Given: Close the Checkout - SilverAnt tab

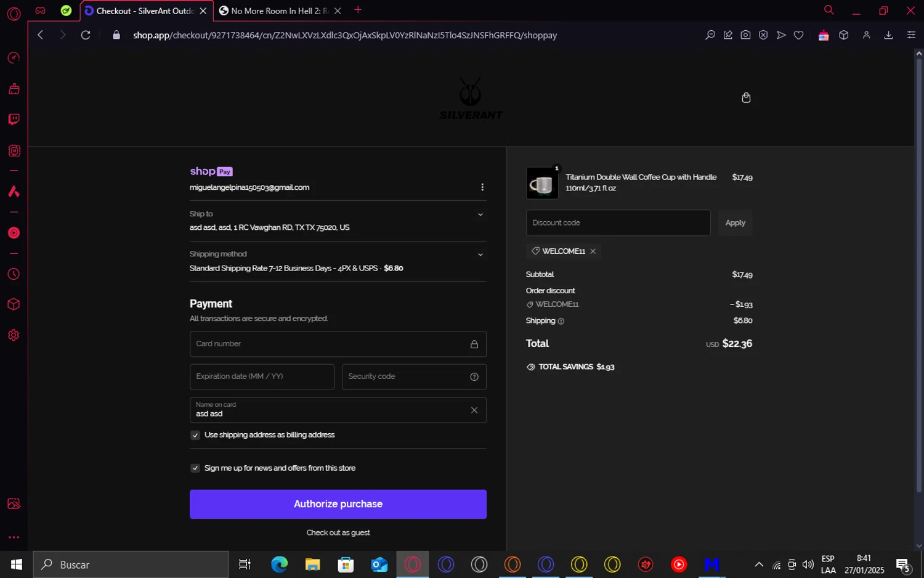Looking at the screenshot, I should (x=203, y=11).
